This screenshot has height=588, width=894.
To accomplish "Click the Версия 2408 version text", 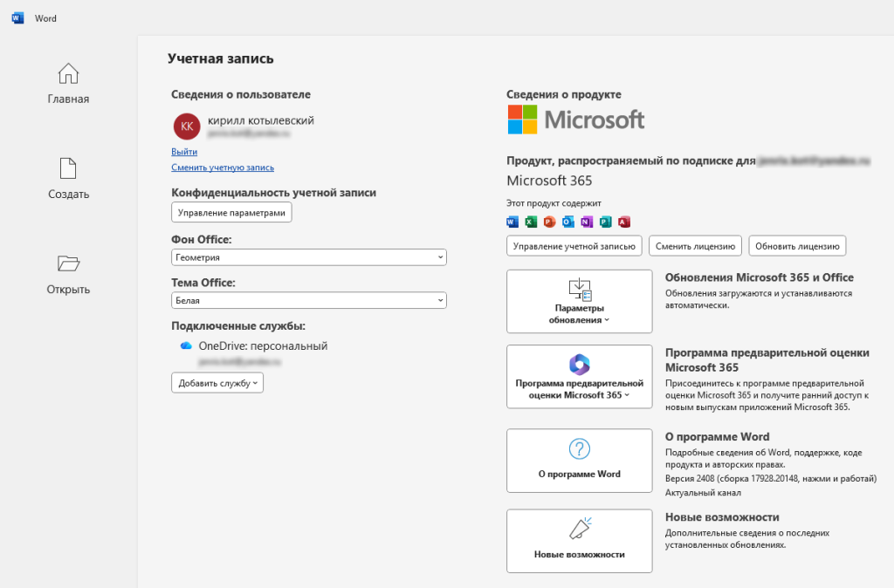I will [770, 479].
